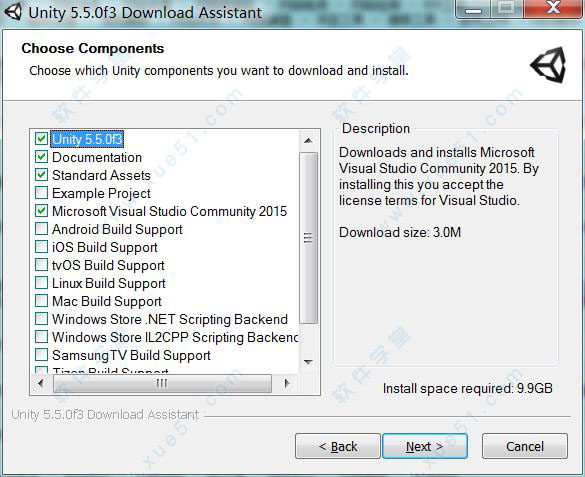Screen dimensions: 585x477
Task: Click the Unity cube logo in the header
Action: (x=548, y=65)
